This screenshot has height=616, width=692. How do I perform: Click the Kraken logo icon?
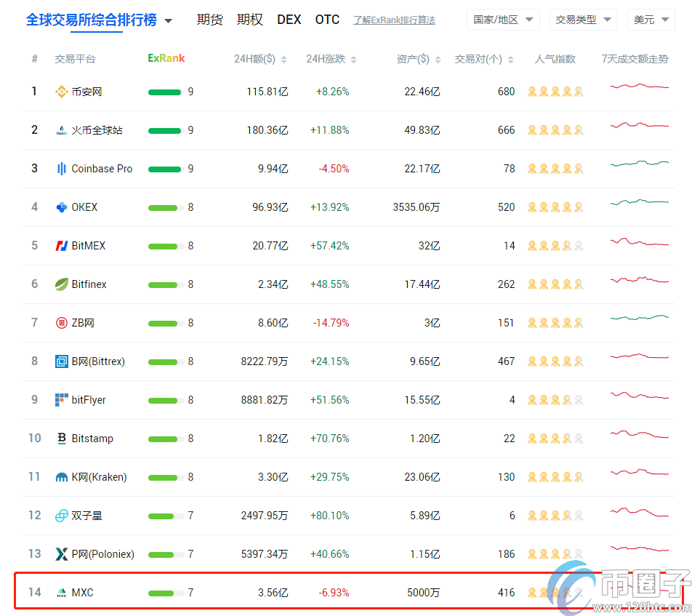pyautogui.click(x=61, y=477)
